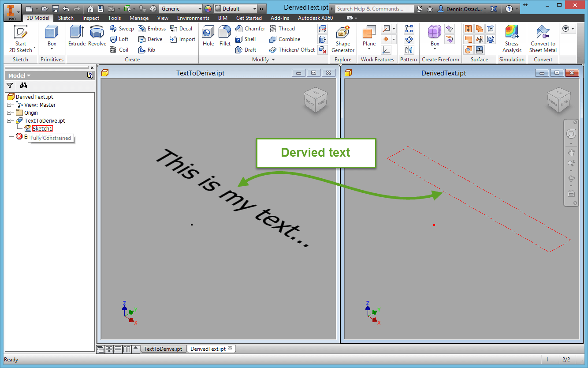
Task: Open the Derive tool
Action: click(151, 39)
